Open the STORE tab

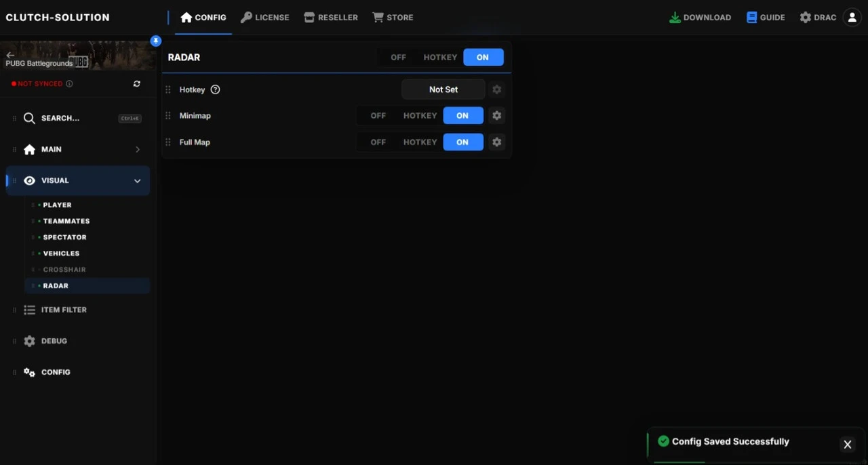click(393, 18)
